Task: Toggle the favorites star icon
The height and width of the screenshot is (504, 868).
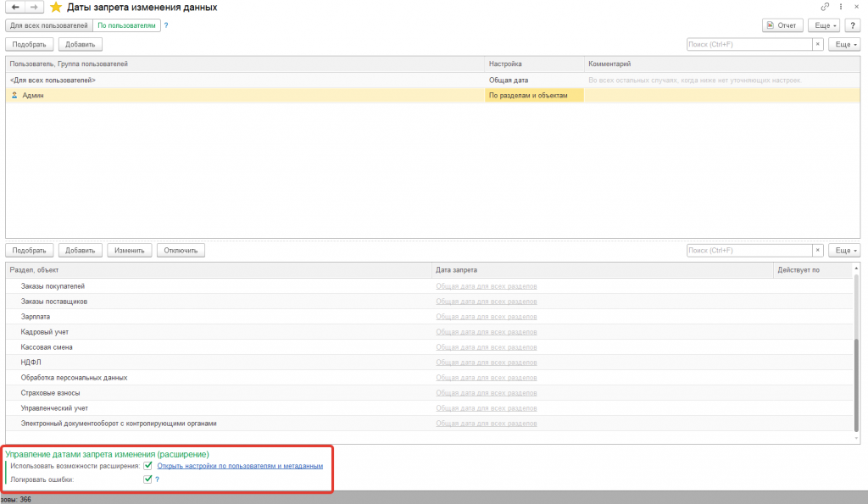Action: 56,7
